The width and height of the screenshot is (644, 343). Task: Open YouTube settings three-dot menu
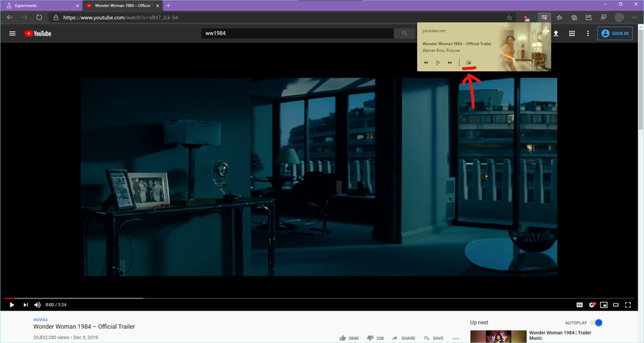coord(588,34)
